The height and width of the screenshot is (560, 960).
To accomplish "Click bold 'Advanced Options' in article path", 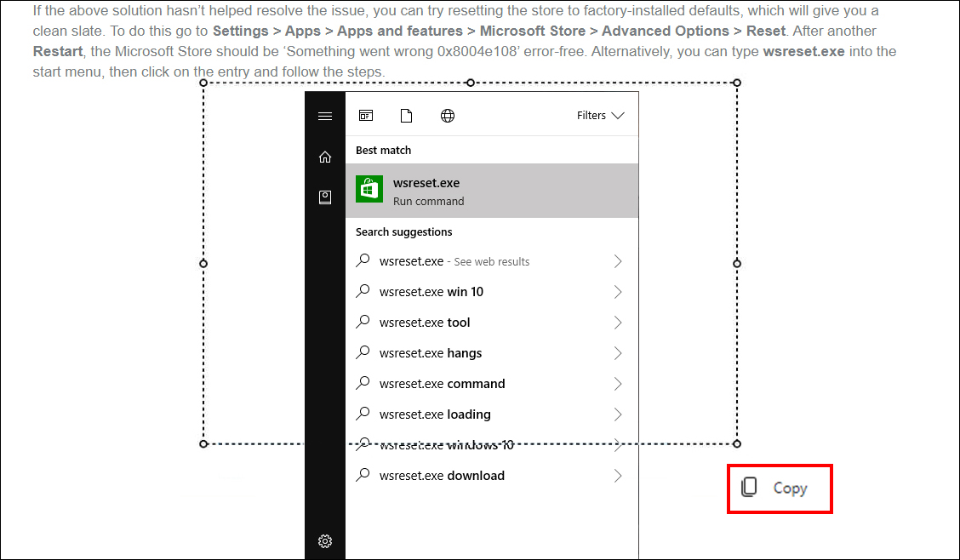I will [x=666, y=31].
